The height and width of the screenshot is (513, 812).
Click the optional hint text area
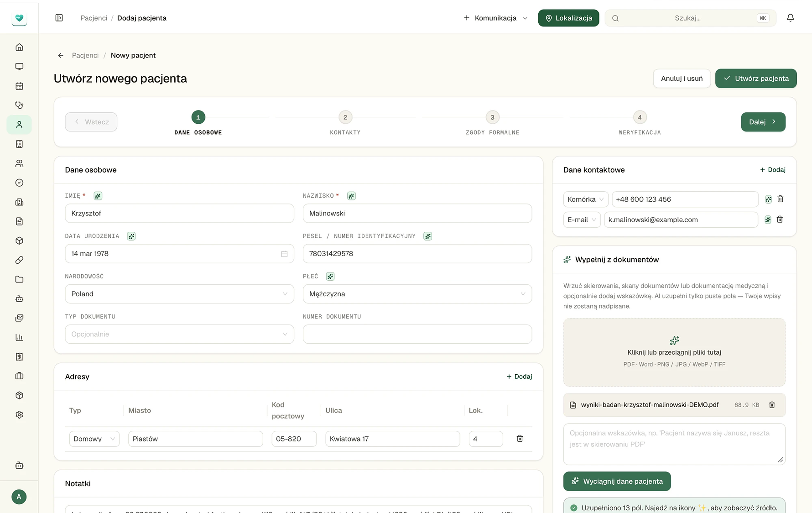(x=674, y=444)
